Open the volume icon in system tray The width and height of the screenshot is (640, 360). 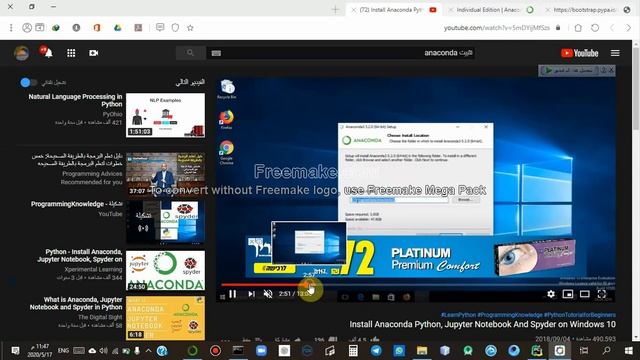tap(104, 351)
